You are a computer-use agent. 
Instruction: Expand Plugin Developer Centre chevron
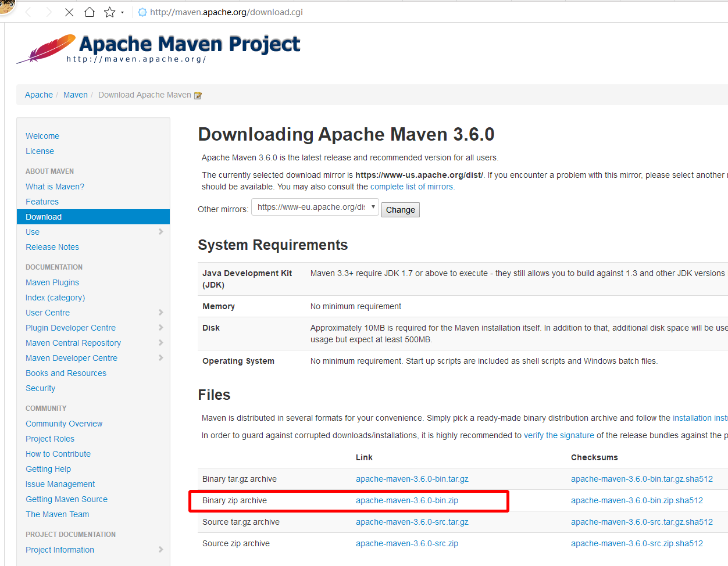(x=161, y=327)
